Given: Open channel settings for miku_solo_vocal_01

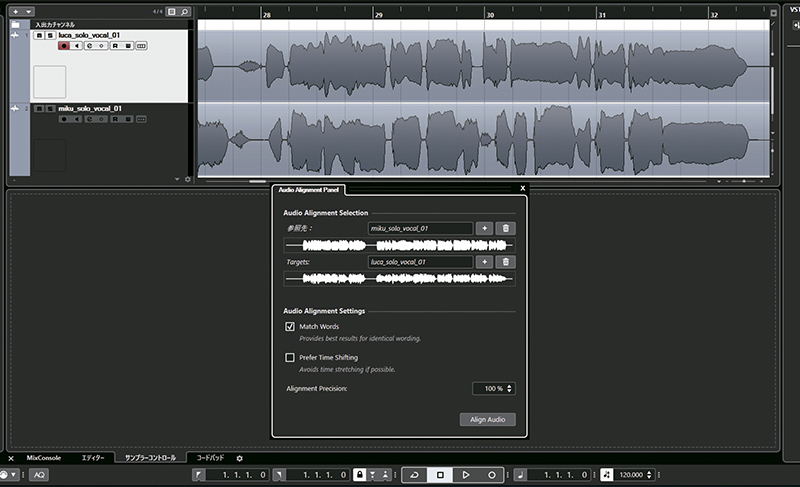Looking at the screenshot, I should tap(89, 119).
